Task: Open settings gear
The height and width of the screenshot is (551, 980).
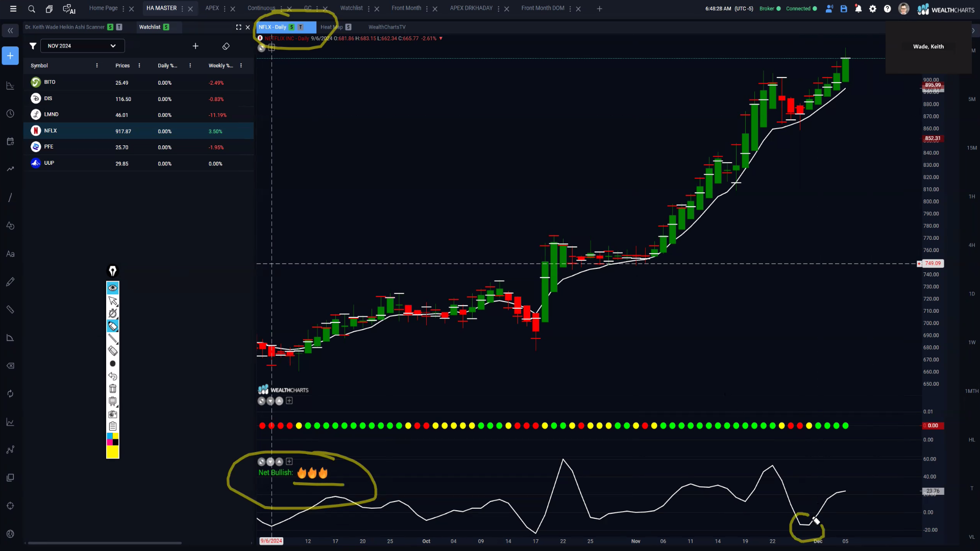Action: point(873,9)
